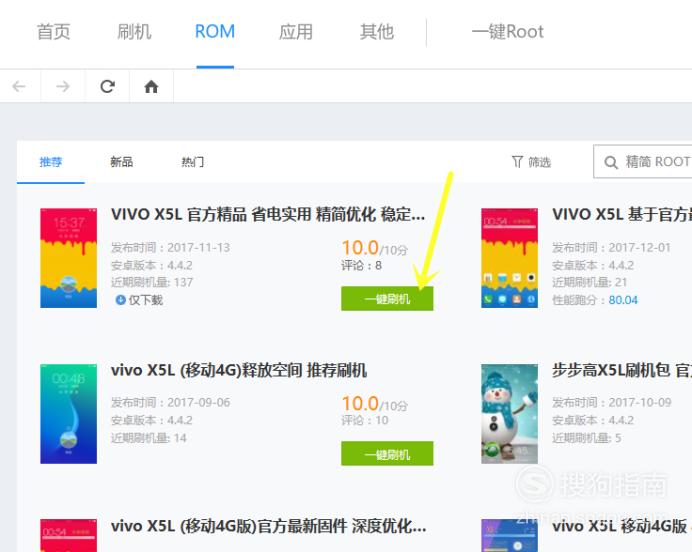692x552 pixels.
Task: Click 一键刷机 for VIVO X5L 官方精品
Action: pyautogui.click(x=387, y=299)
